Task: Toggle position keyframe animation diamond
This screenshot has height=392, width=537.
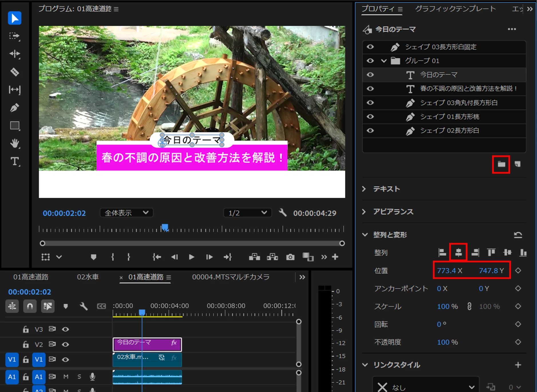Action: click(x=518, y=271)
